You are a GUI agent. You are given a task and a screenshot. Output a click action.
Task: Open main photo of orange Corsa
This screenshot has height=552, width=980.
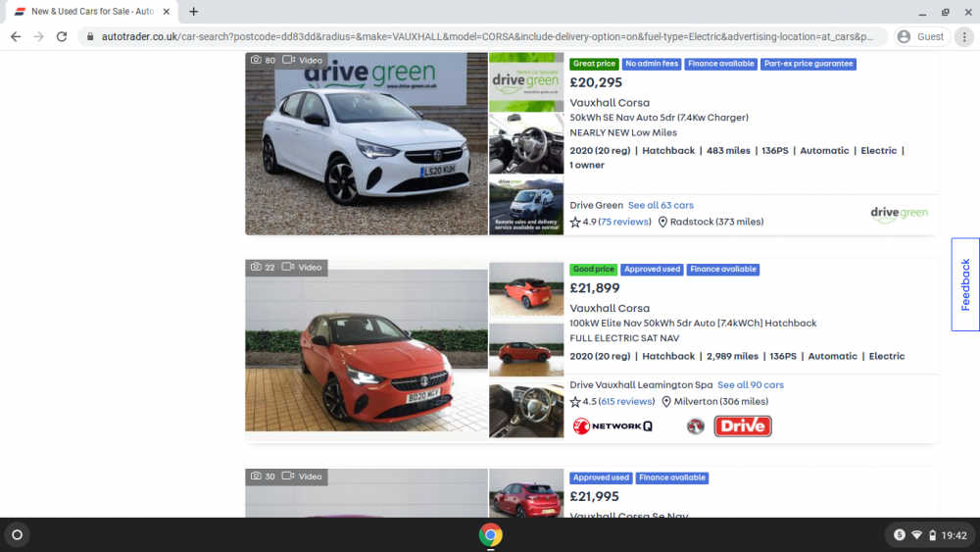click(x=367, y=350)
